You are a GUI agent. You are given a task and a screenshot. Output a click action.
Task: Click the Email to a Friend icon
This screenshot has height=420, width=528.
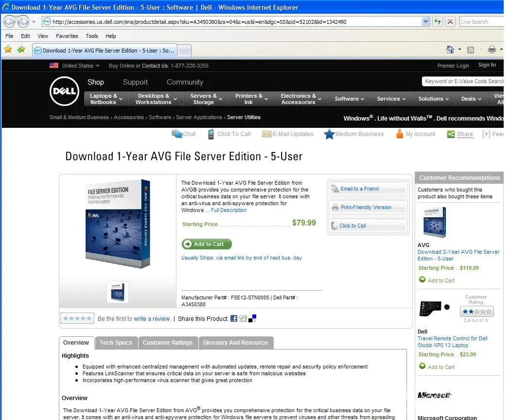click(334, 189)
